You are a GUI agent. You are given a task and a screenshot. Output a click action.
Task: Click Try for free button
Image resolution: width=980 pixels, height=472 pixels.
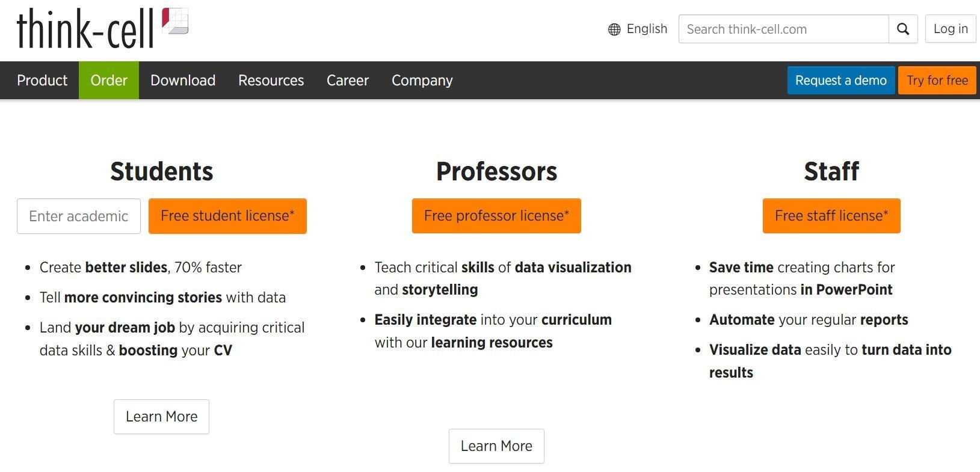(x=937, y=80)
